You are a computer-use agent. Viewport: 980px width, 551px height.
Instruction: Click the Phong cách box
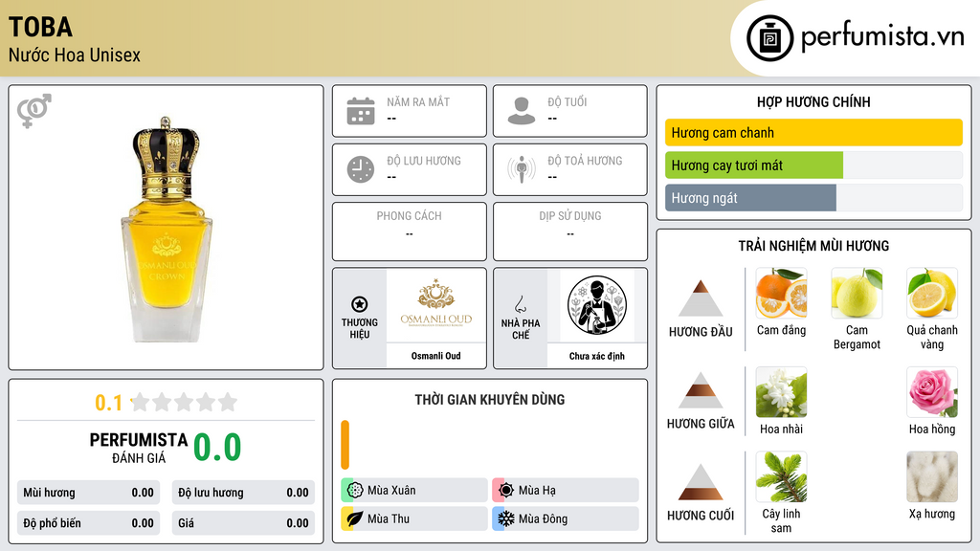(410, 231)
